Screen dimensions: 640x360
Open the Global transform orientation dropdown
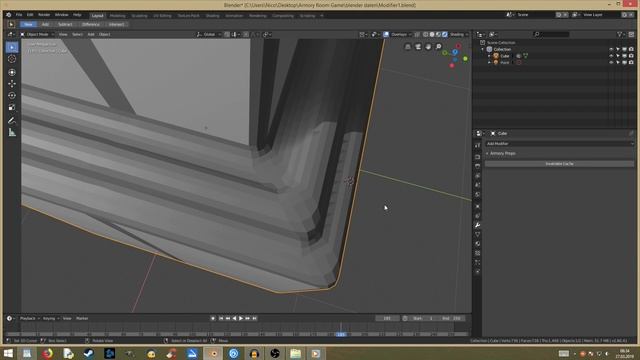coord(209,34)
